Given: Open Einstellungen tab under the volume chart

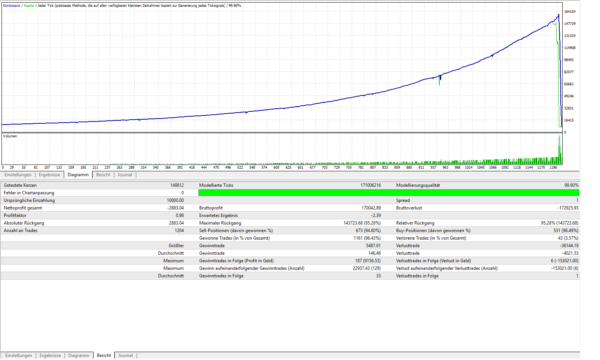Looking at the screenshot, I should [x=18, y=175].
